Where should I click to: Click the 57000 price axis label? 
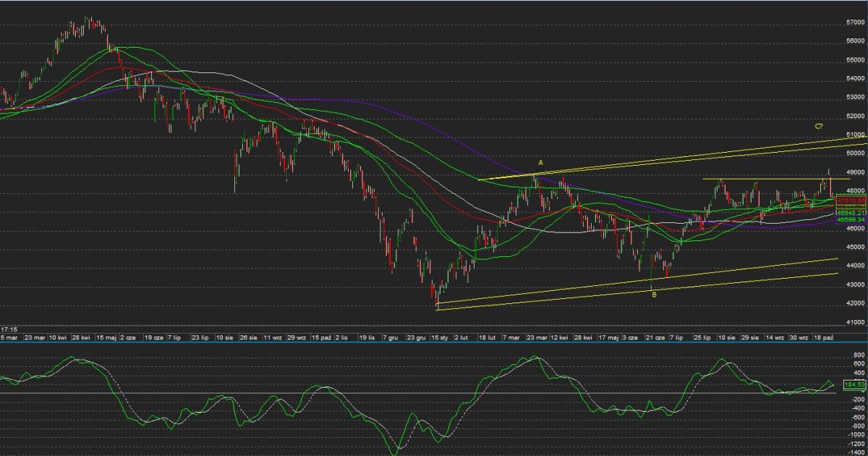click(855, 22)
